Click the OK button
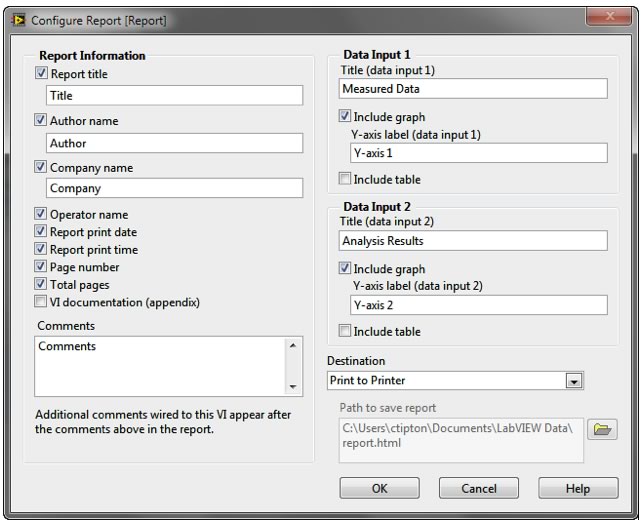The height and width of the screenshot is (525, 643). (x=379, y=489)
